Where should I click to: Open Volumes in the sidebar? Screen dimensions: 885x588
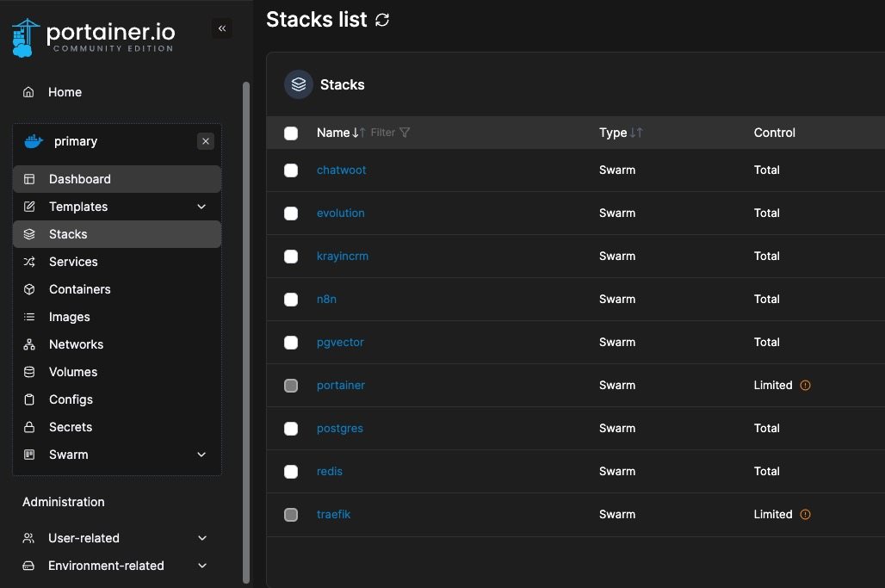tap(117, 372)
